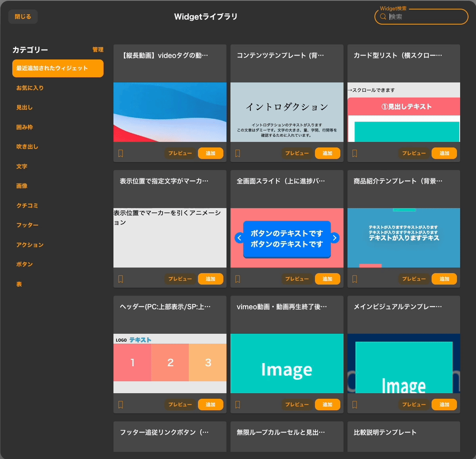Select 最近追加されたウィジェット category
476x459 pixels.
[x=58, y=68]
